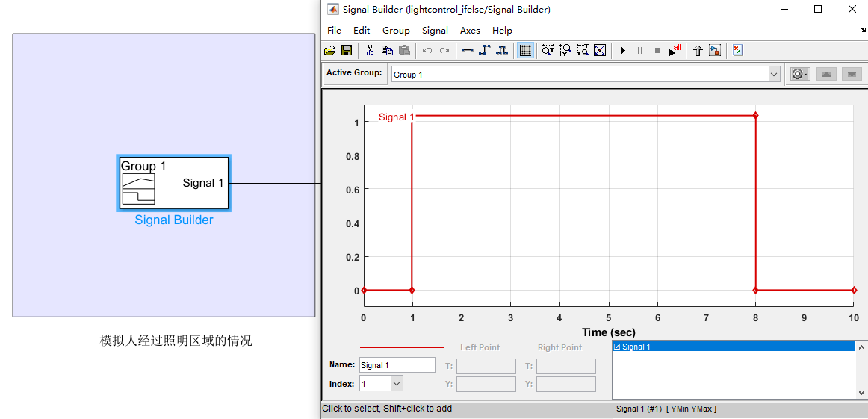868x419 pixels.
Task: Toggle snap grid toolbar button
Action: tap(525, 50)
